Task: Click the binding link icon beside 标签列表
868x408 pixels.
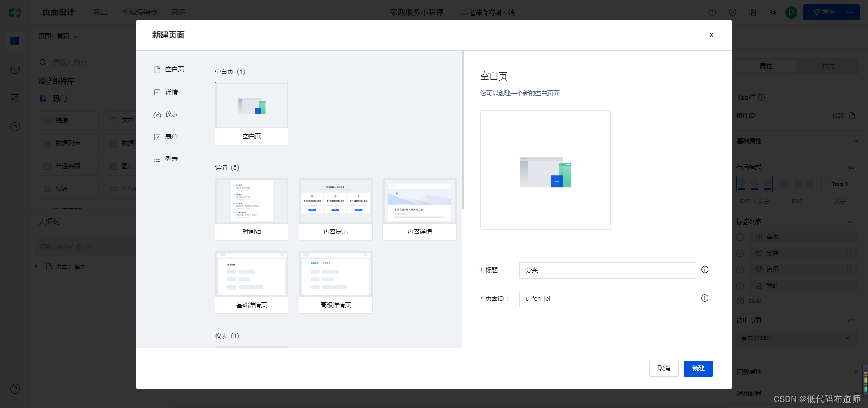Action: pyautogui.click(x=851, y=222)
